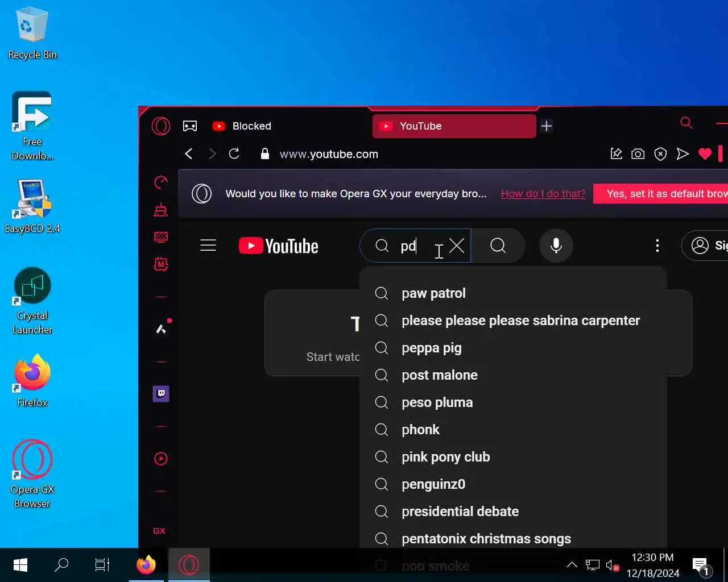Viewport: 728px width, 582px height.
Task: Click the send/flow arrow icon
Action: 682,154
